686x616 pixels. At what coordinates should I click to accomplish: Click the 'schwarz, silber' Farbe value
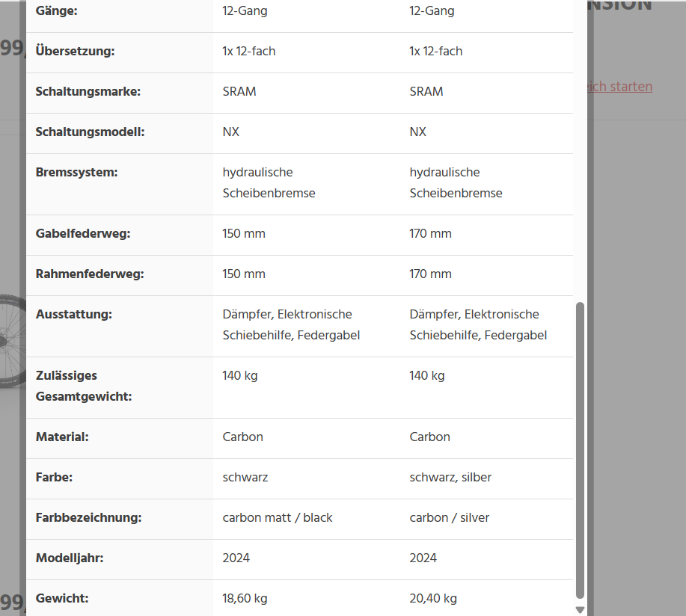(x=450, y=478)
